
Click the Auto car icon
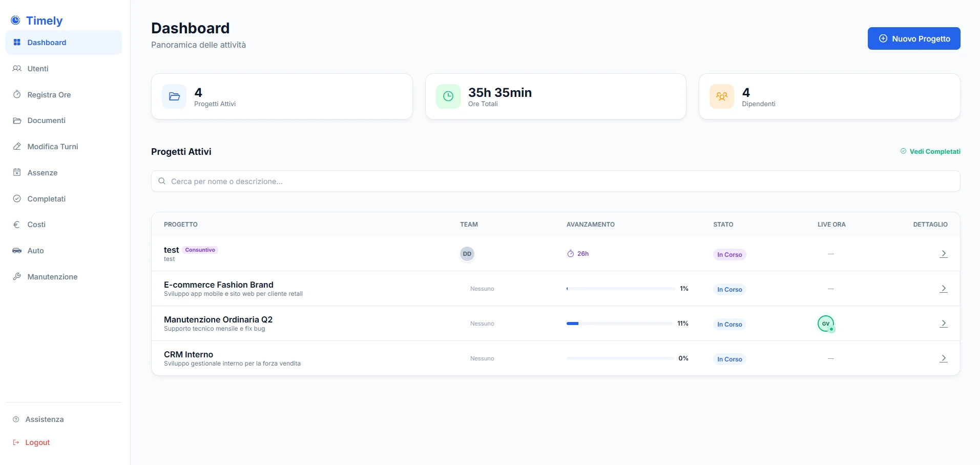17,251
